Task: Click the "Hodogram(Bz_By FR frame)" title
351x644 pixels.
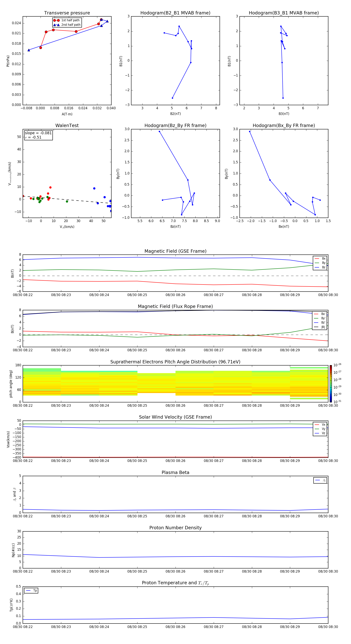Action: click(175, 125)
